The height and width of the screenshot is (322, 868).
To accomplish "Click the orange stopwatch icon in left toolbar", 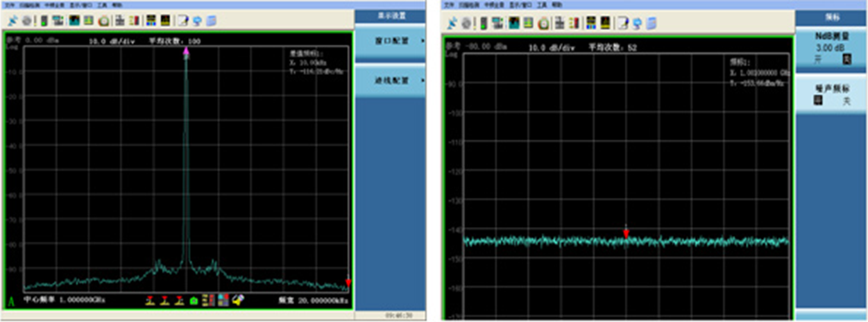I will click(103, 21).
